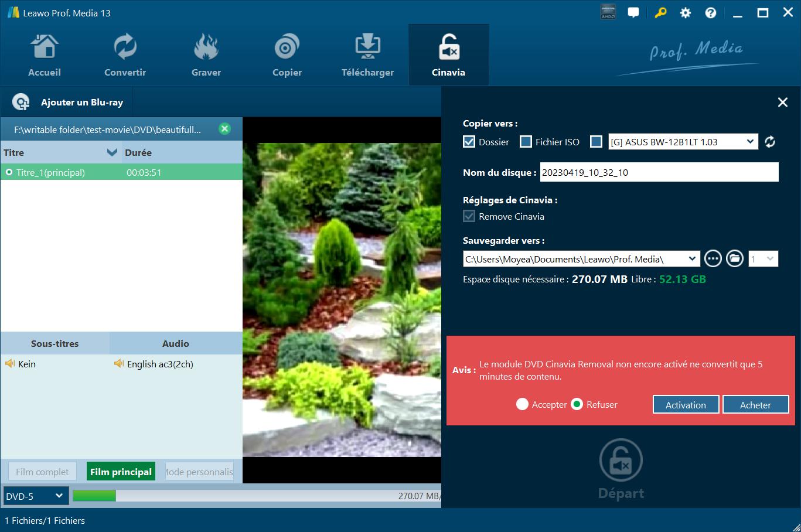
Task: Click the speaker icon beside English ac3(2ch)
Action: click(119, 364)
